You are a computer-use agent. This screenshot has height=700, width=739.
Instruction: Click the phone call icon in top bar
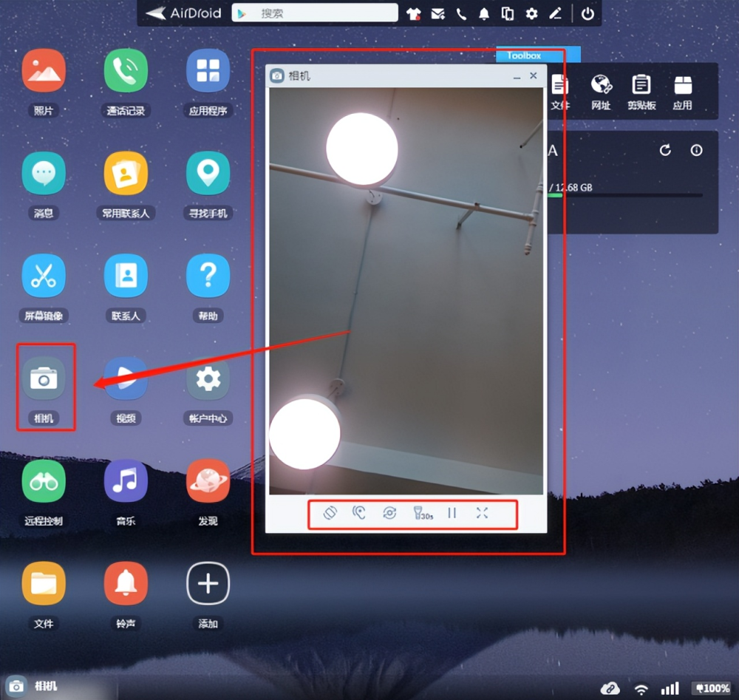[461, 13]
